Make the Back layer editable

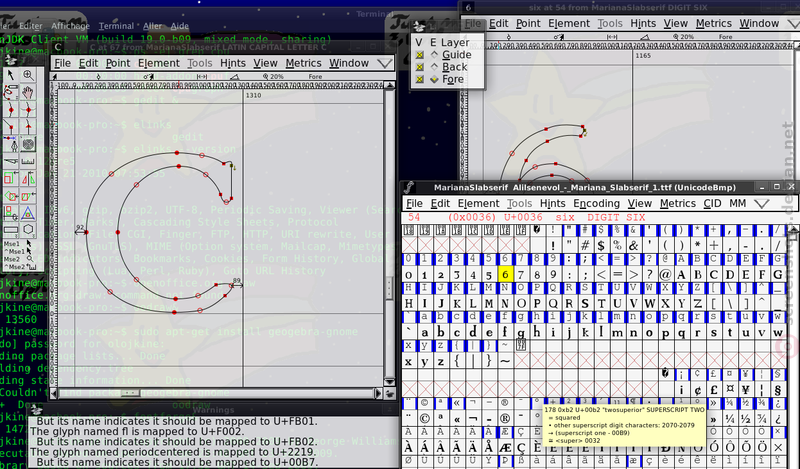point(434,67)
